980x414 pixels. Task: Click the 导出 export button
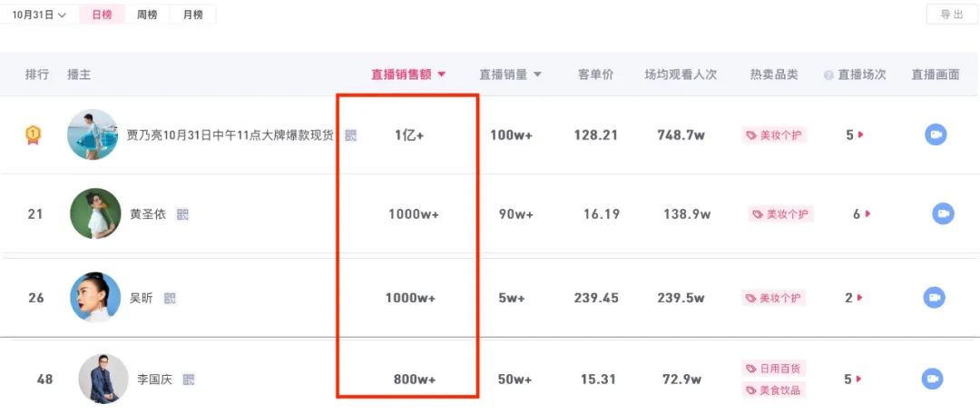click(951, 15)
